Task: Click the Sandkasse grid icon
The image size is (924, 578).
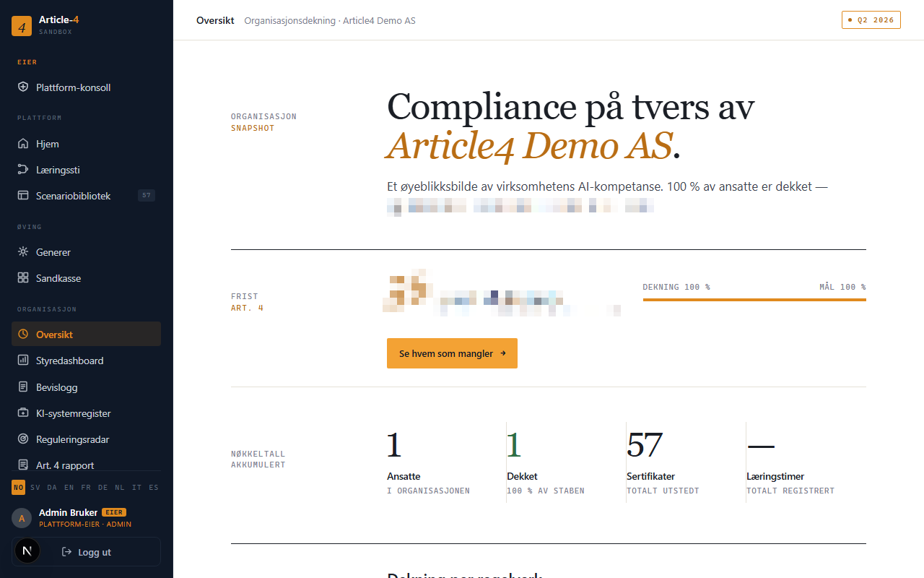Action: (23, 278)
